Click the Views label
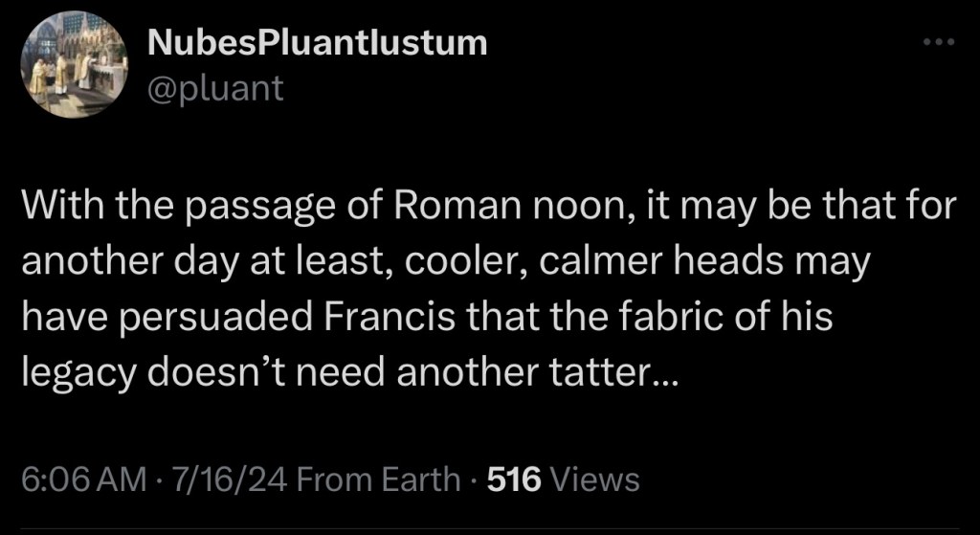This screenshot has width=980, height=535. click(x=597, y=478)
